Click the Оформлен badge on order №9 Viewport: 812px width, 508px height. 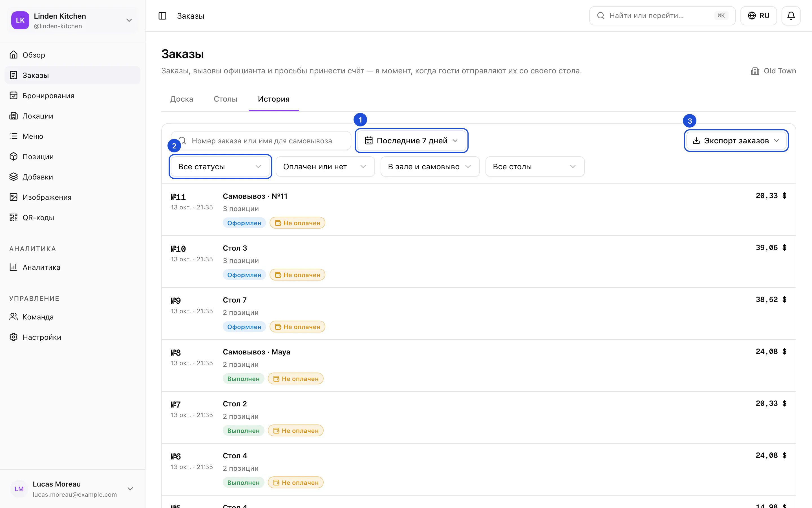(x=244, y=327)
